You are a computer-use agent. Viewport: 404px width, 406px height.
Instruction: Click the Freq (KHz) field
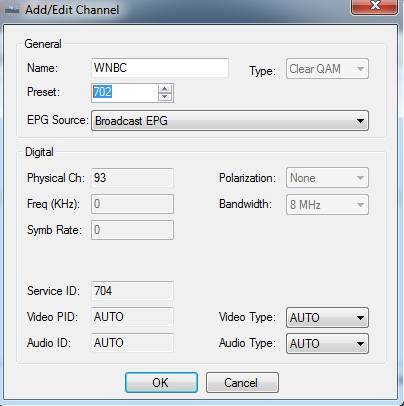click(x=132, y=204)
